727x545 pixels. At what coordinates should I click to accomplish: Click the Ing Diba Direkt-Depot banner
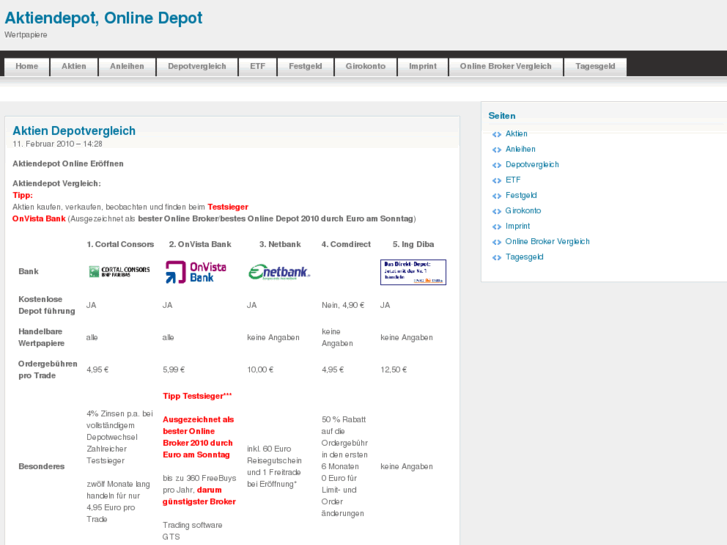[413, 272]
